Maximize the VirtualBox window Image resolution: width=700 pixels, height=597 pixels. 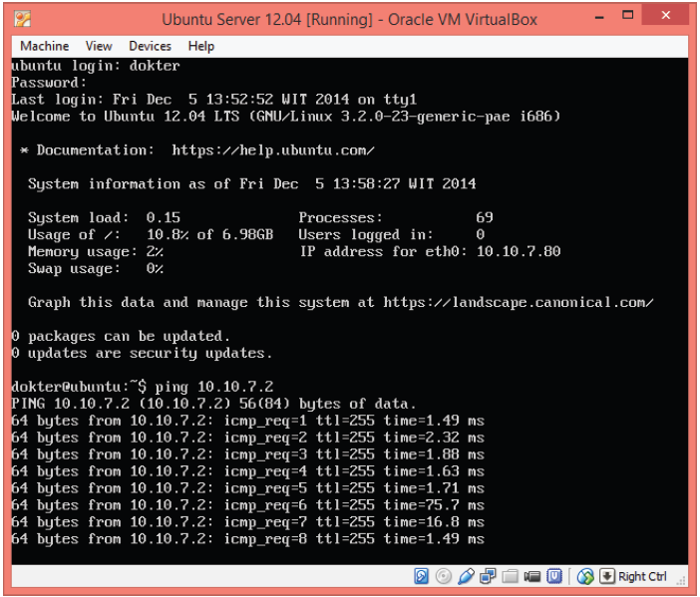[x=627, y=16]
